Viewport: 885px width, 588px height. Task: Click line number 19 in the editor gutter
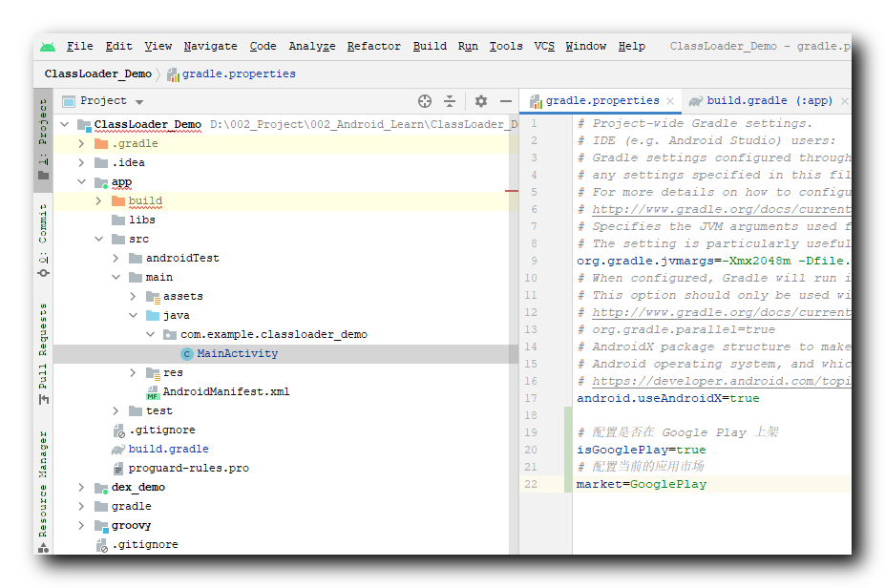point(537,431)
